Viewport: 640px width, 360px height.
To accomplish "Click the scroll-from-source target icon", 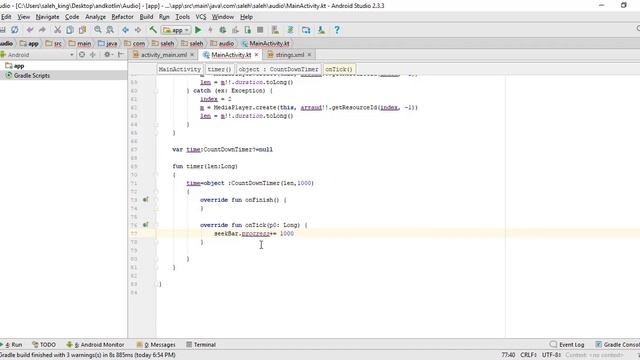I will pos(82,55).
